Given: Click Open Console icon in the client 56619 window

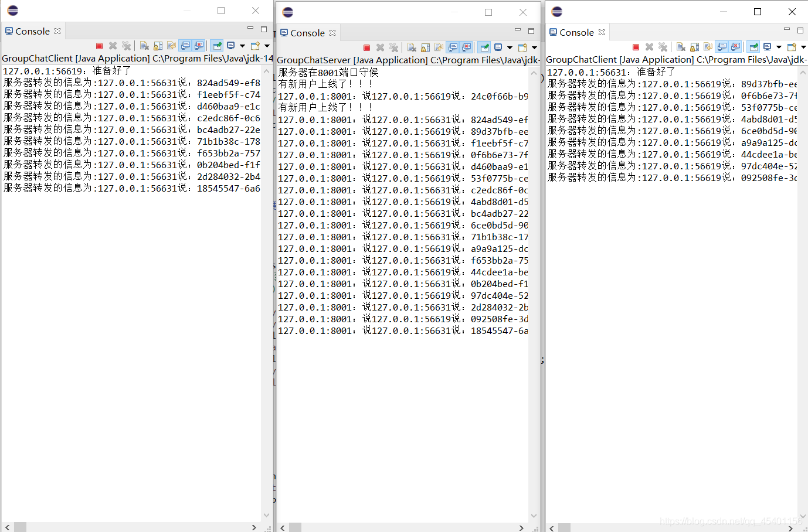Looking at the screenshot, I should click(255, 46).
